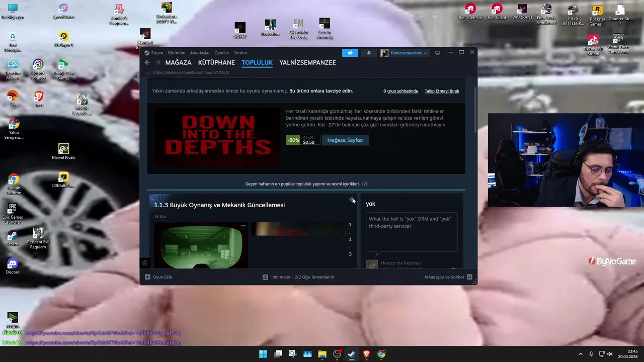This screenshot has width=644, height=362.
Task: Open Windows Start button on taskbar
Action: coord(263,354)
